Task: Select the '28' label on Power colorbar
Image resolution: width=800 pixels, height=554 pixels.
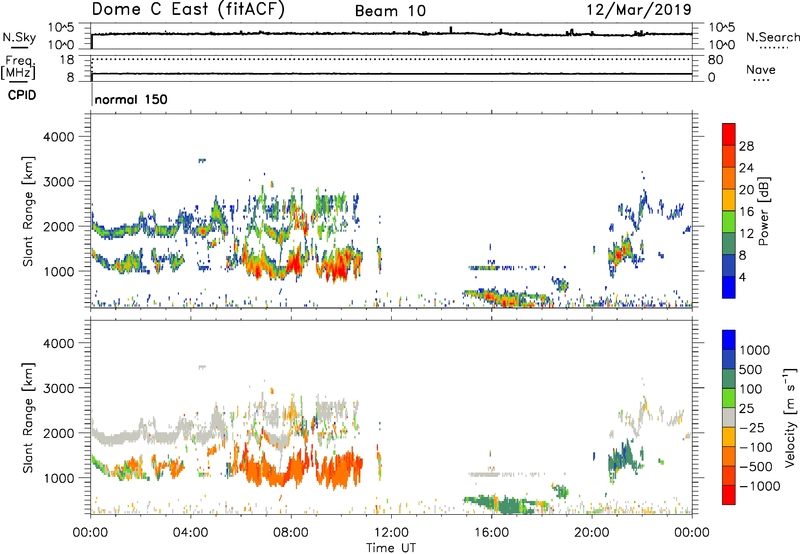Action: point(746,146)
